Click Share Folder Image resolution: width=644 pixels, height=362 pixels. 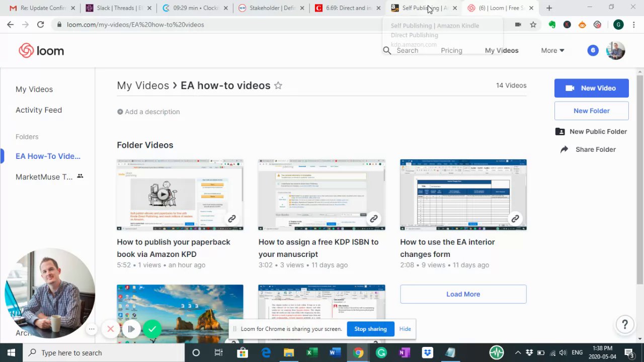pos(588,149)
